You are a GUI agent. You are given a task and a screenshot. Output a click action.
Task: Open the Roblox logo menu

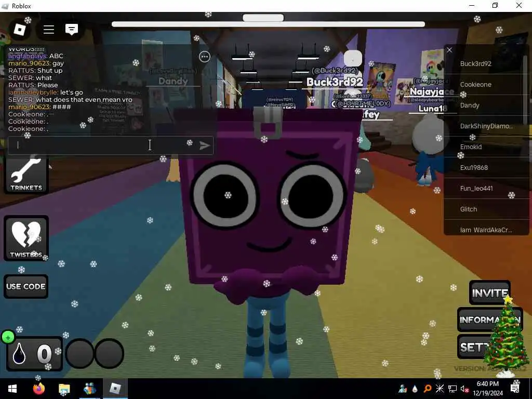click(x=19, y=30)
